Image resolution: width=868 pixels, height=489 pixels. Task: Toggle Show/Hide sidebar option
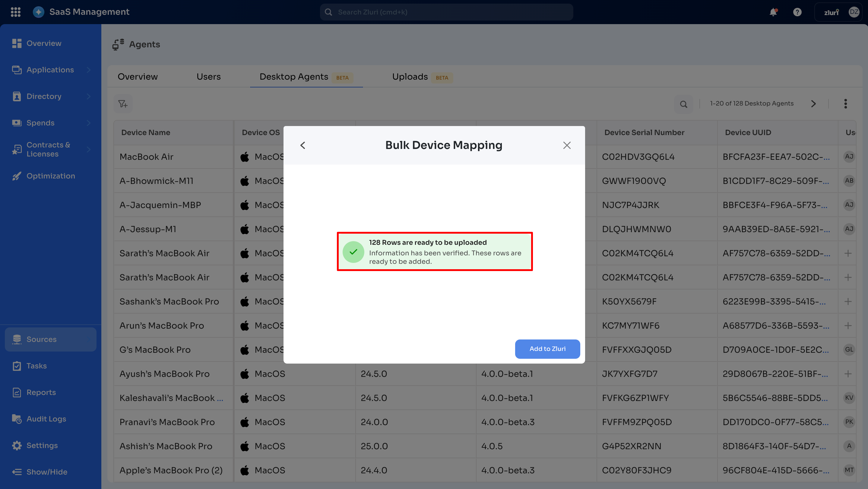point(46,472)
